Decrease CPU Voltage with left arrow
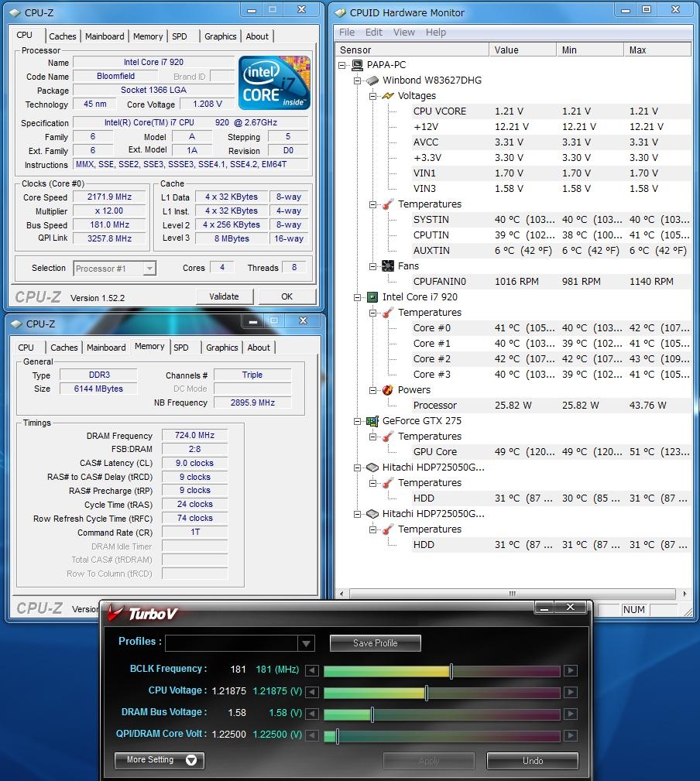This screenshot has width=700, height=781. click(x=312, y=692)
